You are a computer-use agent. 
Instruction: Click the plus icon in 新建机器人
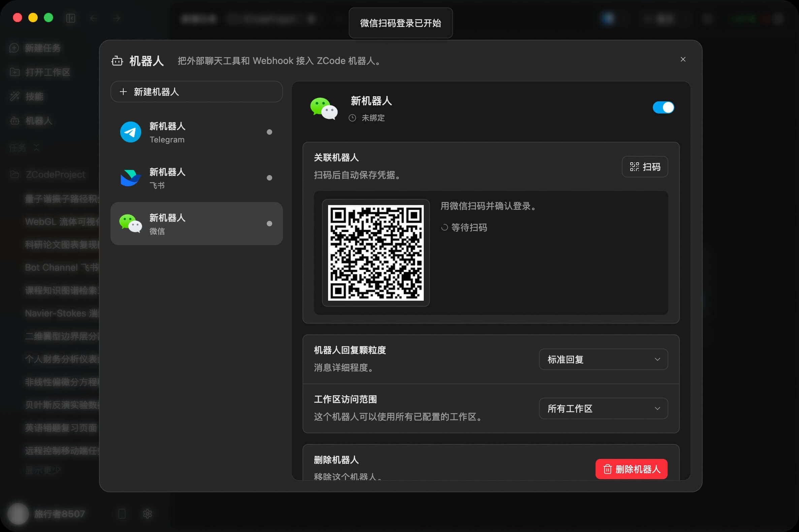(x=123, y=92)
